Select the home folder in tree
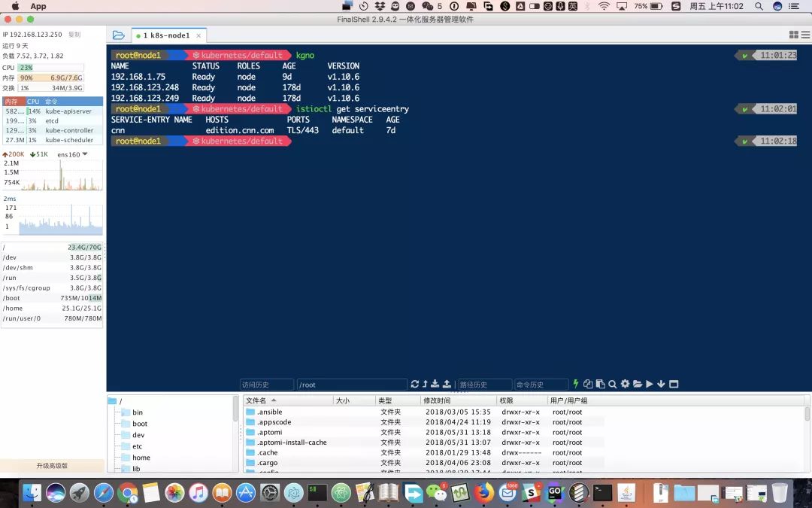812x508 pixels. 135,458
